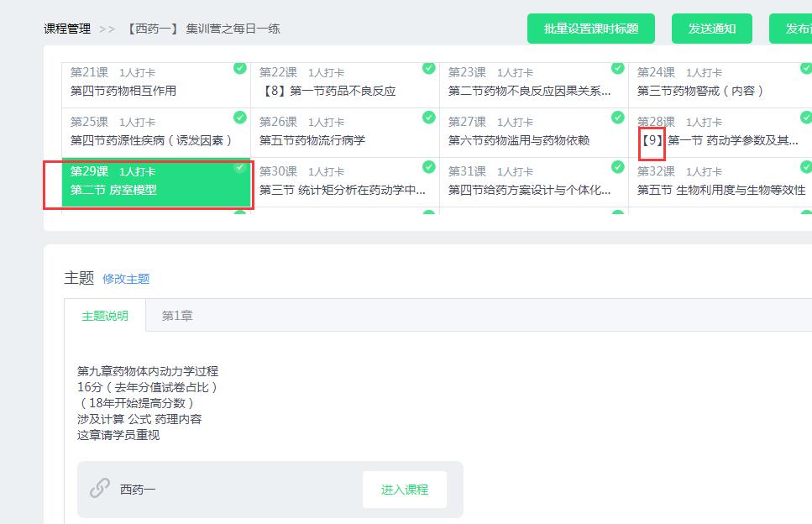812x524 pixels.
Task: Click green checkmark on lesson 第22课
Action: tap(429, 68)
